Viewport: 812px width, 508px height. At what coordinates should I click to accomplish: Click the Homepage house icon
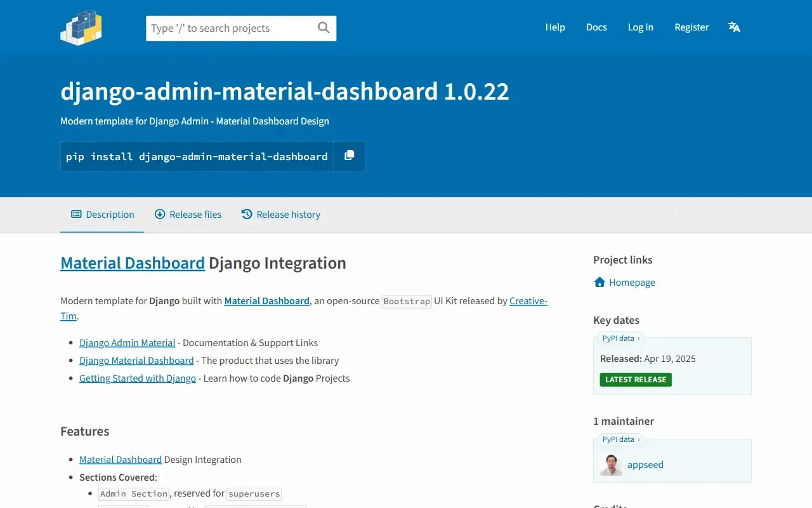coord(599,282)
